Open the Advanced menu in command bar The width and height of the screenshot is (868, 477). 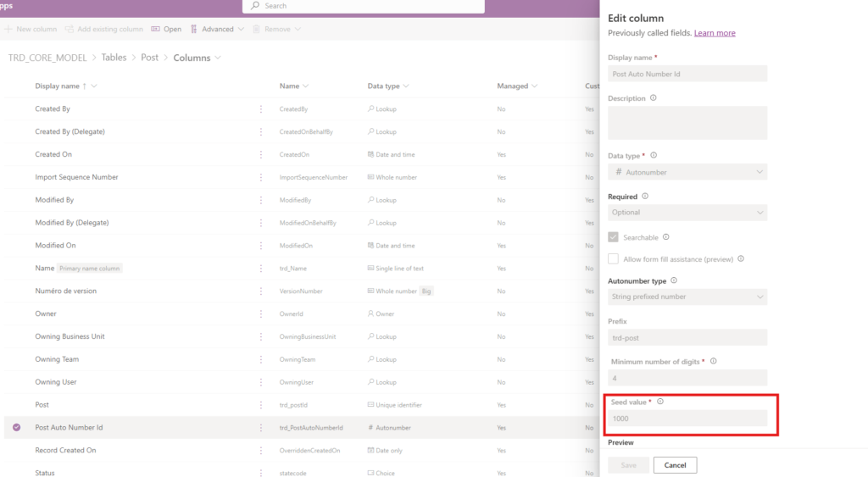(217, 29)
